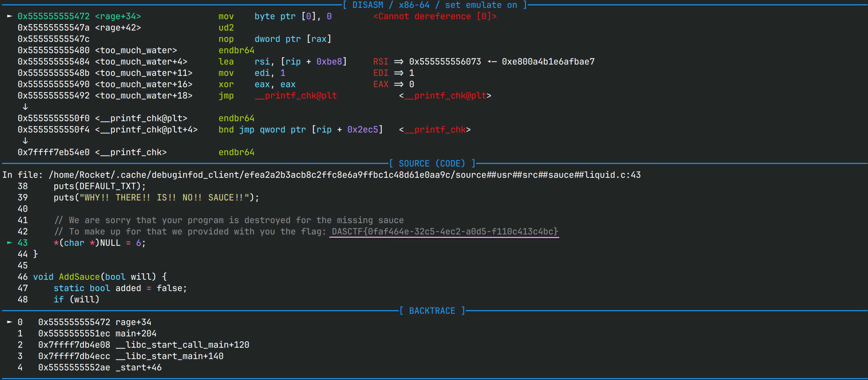Click the ud2 instruction at rage+42
The width and height of the screenshot is (868, 380).
[x=226, y=27]
